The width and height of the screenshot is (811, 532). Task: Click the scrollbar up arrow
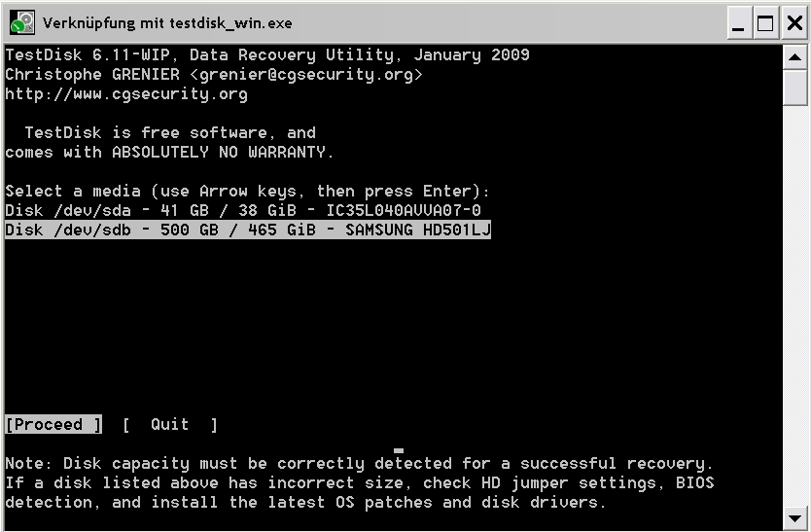[795, 57]
